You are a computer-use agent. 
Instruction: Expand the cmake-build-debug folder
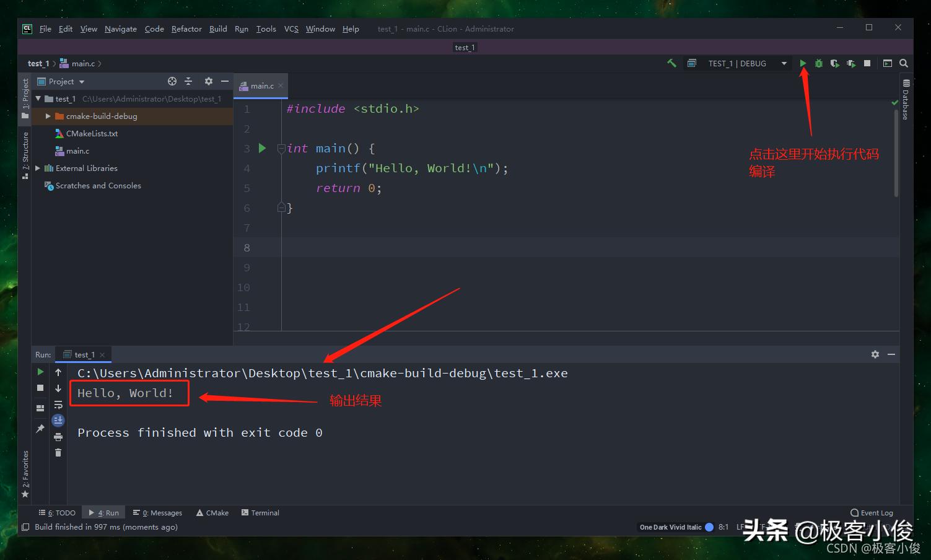(x=48, y=116)
